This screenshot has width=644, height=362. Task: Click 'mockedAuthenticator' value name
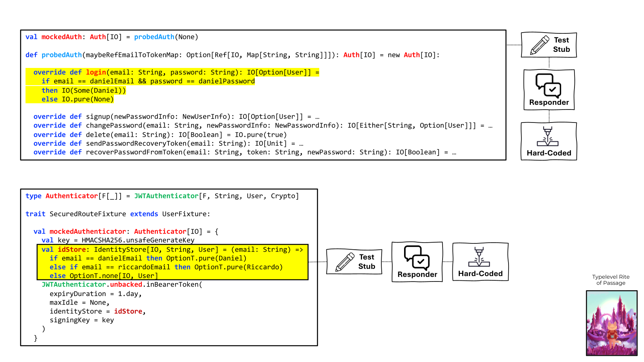[88, 232]
